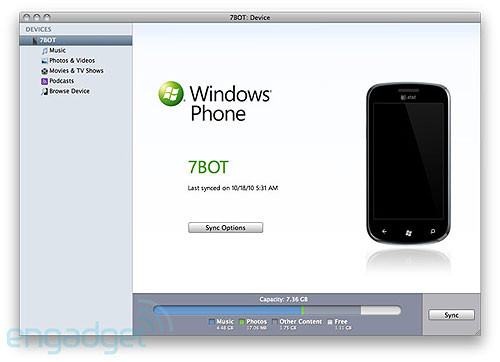500x362 pixels.
Task: Minimize window using the middle title-bar button
Action: click(x=37, y=17)
